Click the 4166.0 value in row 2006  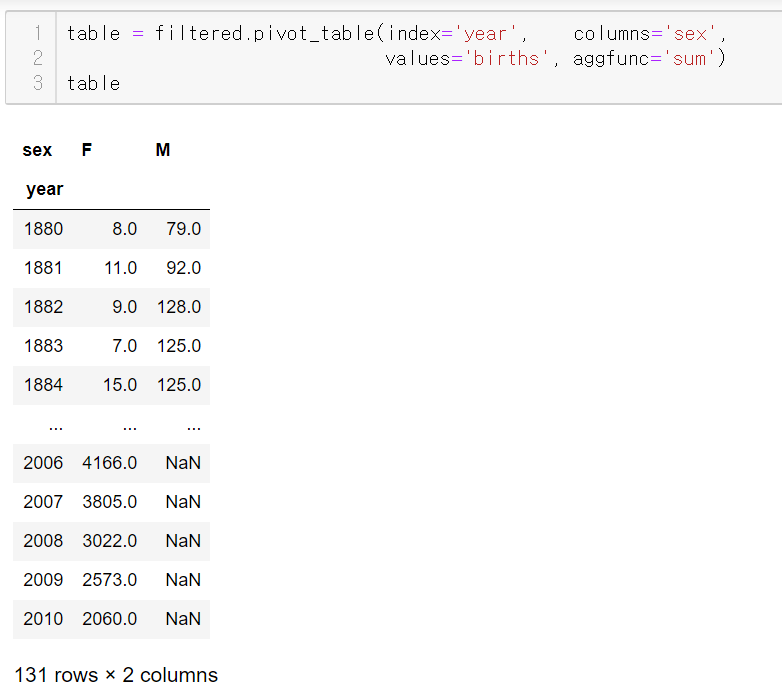[110, 463]
